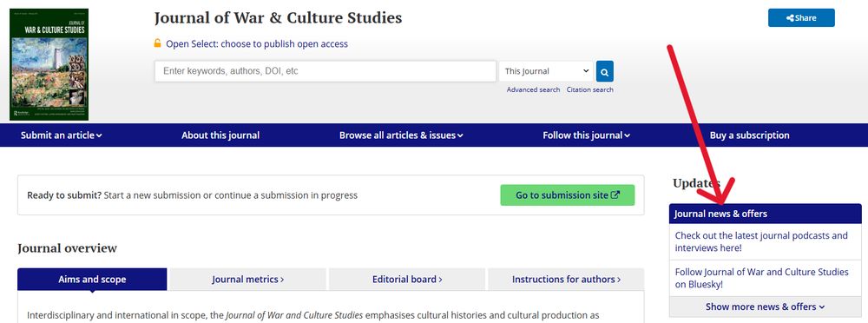This screenshot has width=868, height=323.
Task: Switch to the Editorial board tab
Action: coord(407,280)
